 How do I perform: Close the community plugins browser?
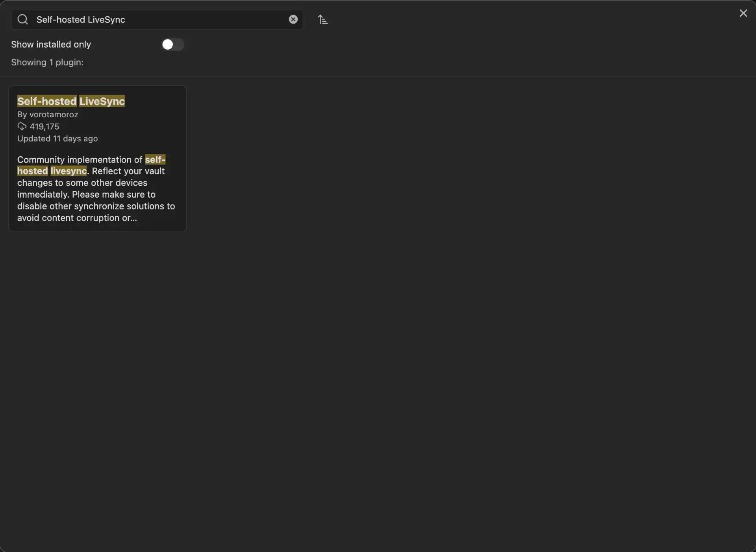(743, 13)
